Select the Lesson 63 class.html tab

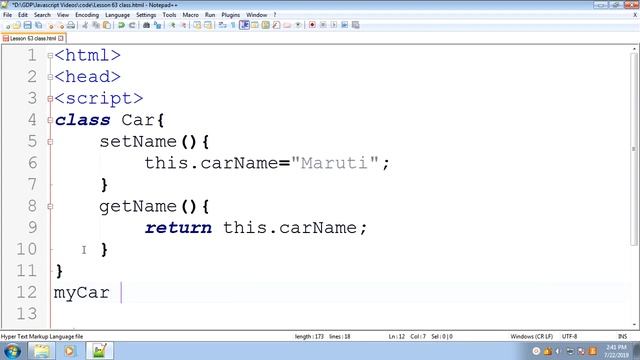[x=33, y=38]
